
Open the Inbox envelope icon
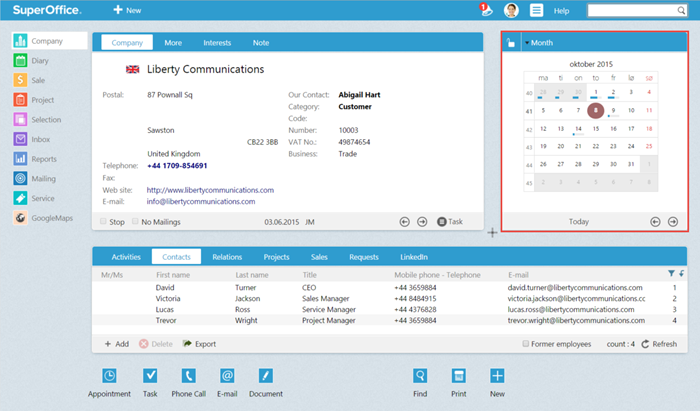tap(20, 139)
